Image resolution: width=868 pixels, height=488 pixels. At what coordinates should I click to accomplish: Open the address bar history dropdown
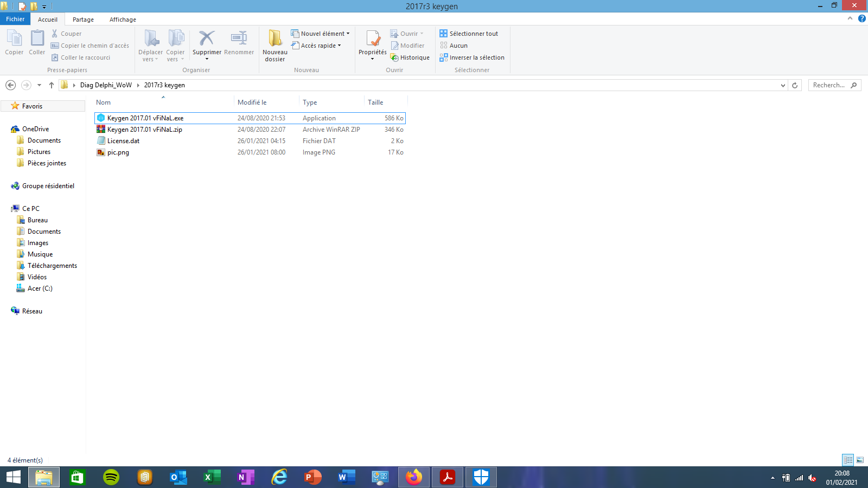[x=783, y=85]
